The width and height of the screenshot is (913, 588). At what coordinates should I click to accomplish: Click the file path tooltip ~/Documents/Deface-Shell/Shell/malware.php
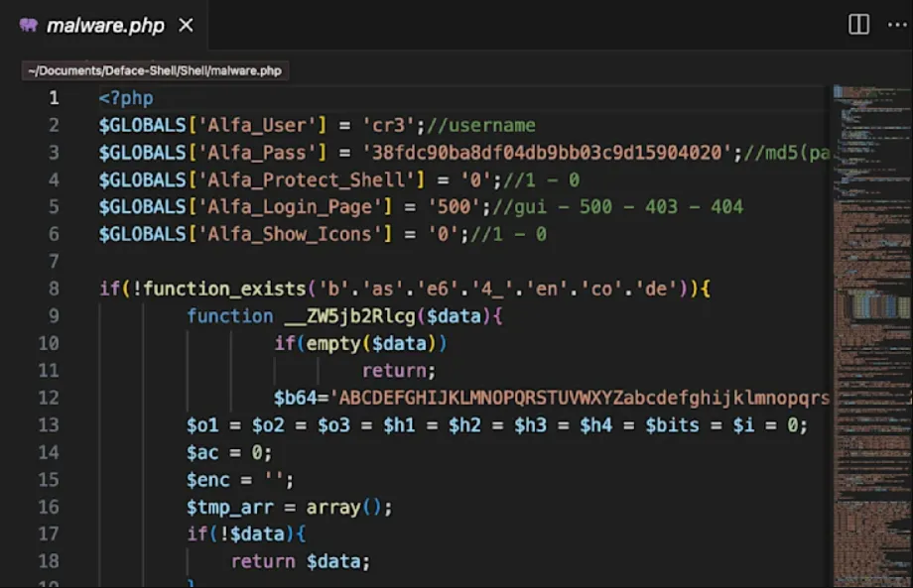click(x=155, y=71)
